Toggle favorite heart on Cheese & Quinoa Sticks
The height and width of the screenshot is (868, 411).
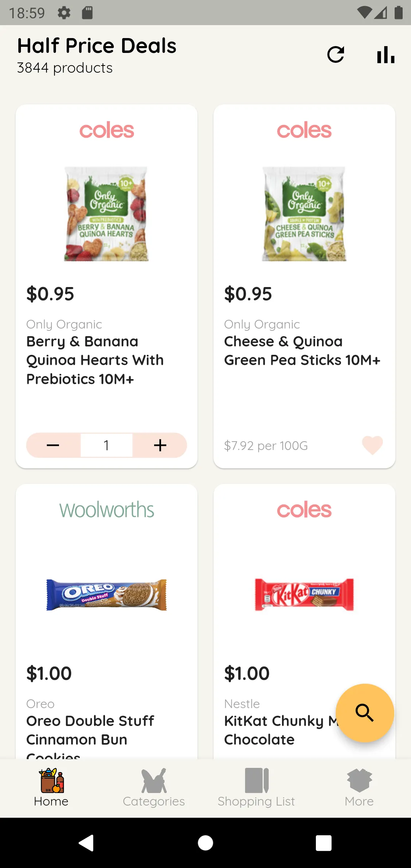coord(372,445)
